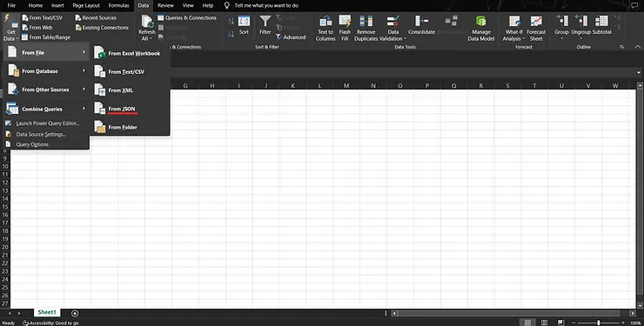Screen dimensions: 644x326
Task: Open the Page Layout tab
Action: coord(86,5)
